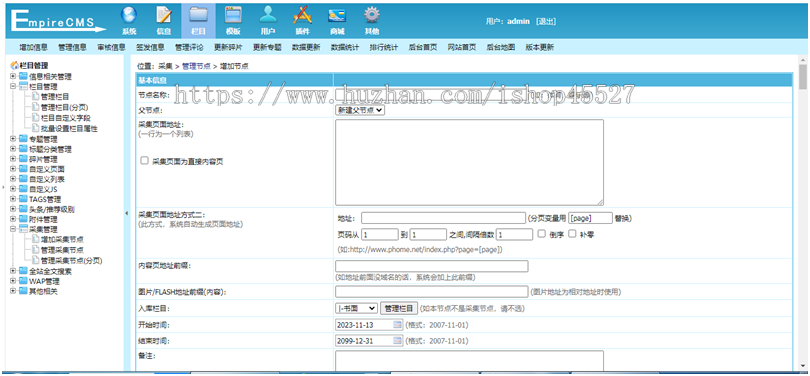Image resolution: width=810 pixels, height=376 pixels.
Task: Click the 备注 textarea
Action: (470, 361)
